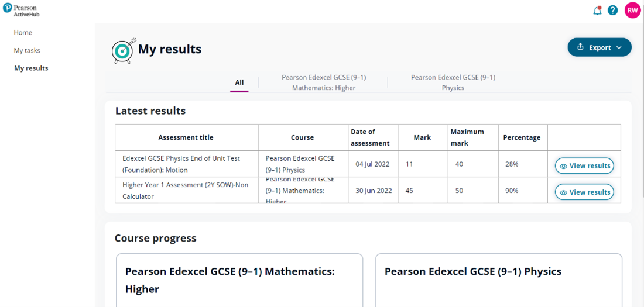Click the My results target icon

(x=122, y=51)
